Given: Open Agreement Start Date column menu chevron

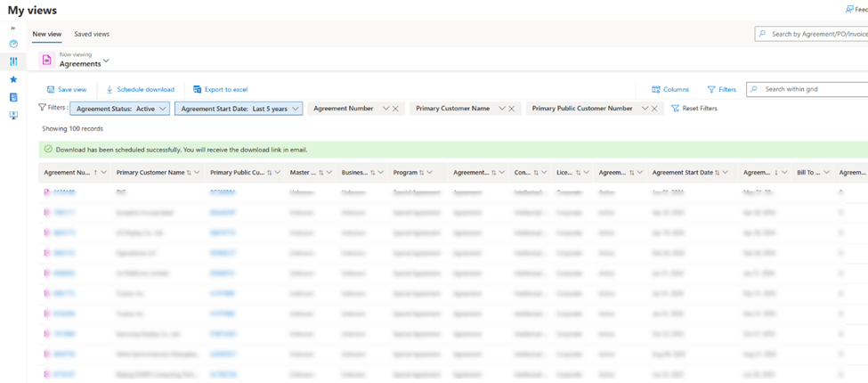Looking at the screenshot, I should pos(726,173).
